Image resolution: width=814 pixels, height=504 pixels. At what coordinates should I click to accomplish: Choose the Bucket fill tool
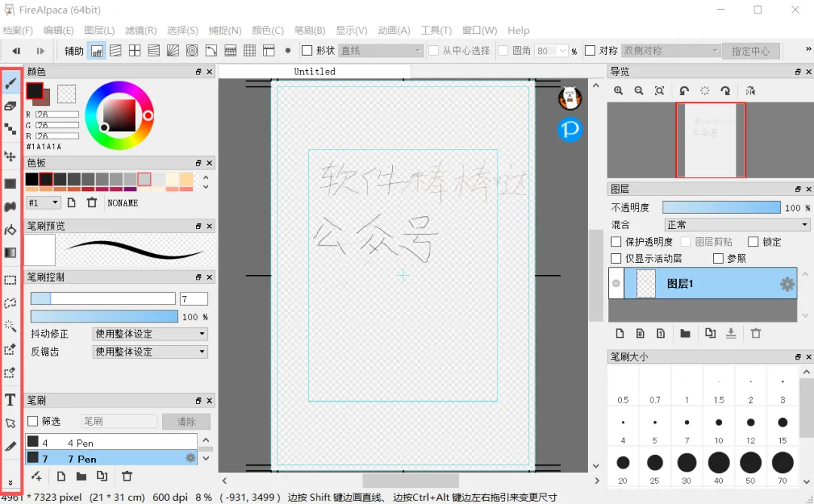(11, 229)
